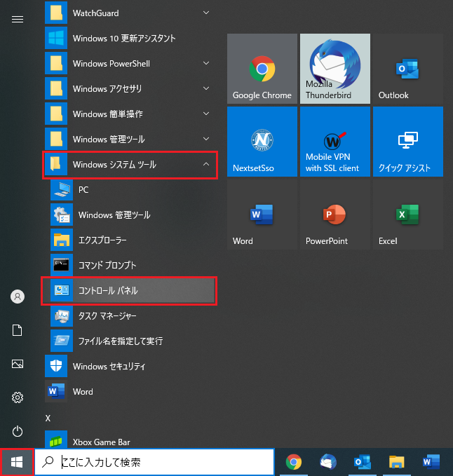Launch Mozilla Thunderbird from the tile
Viewport: 453px width, 476px height.
[334, 69]
